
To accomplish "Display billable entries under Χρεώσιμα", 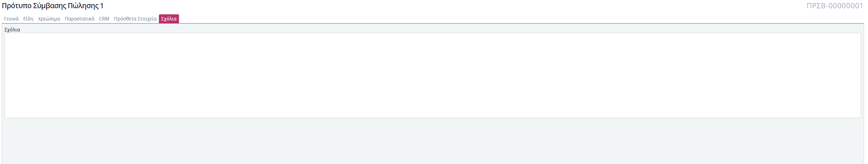I will tap(49, 19).
